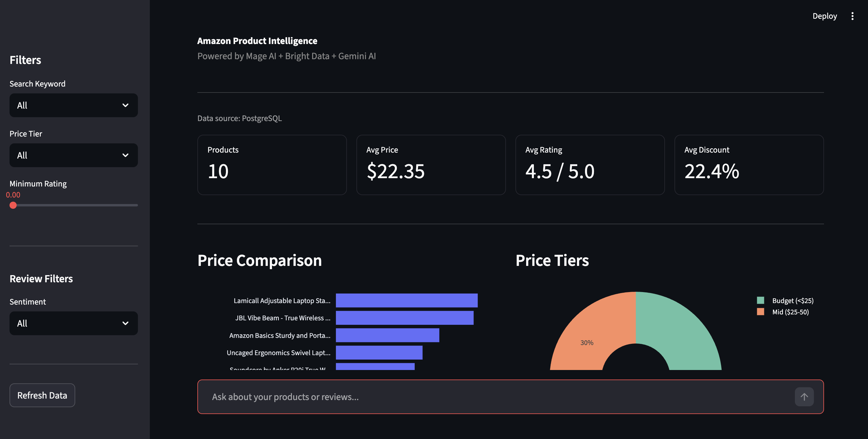
Task: Click the chevron icon on Search Keyword selector
Action: click(125, 105)
